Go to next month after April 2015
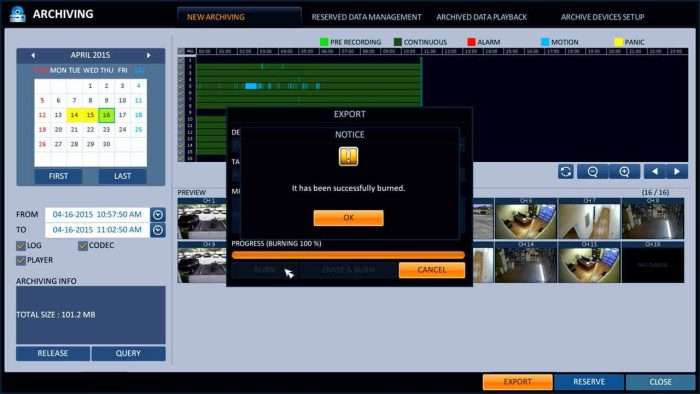 click(149, 55)
